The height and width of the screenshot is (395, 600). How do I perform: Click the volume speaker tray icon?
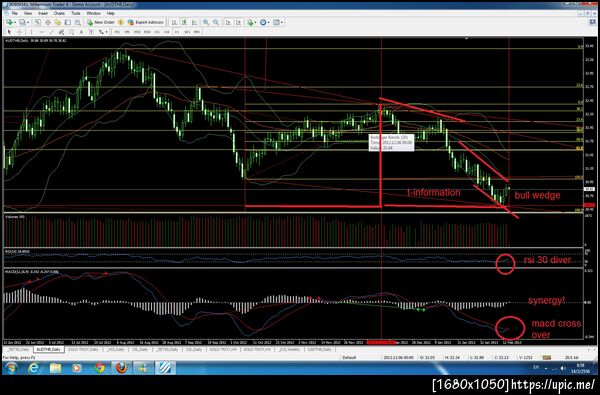(562, 368)
